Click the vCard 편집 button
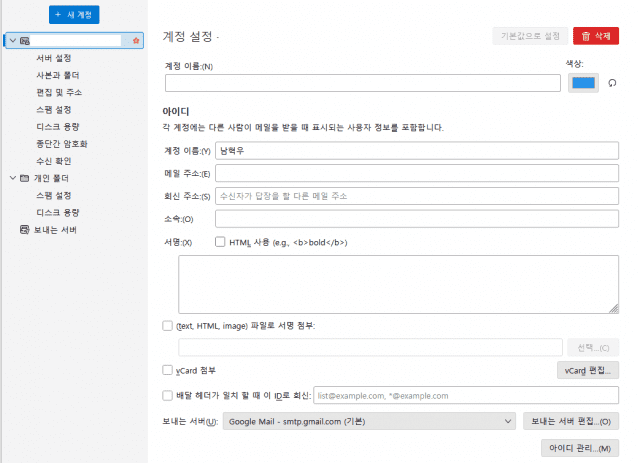The image size is (640, 463). 587,371
